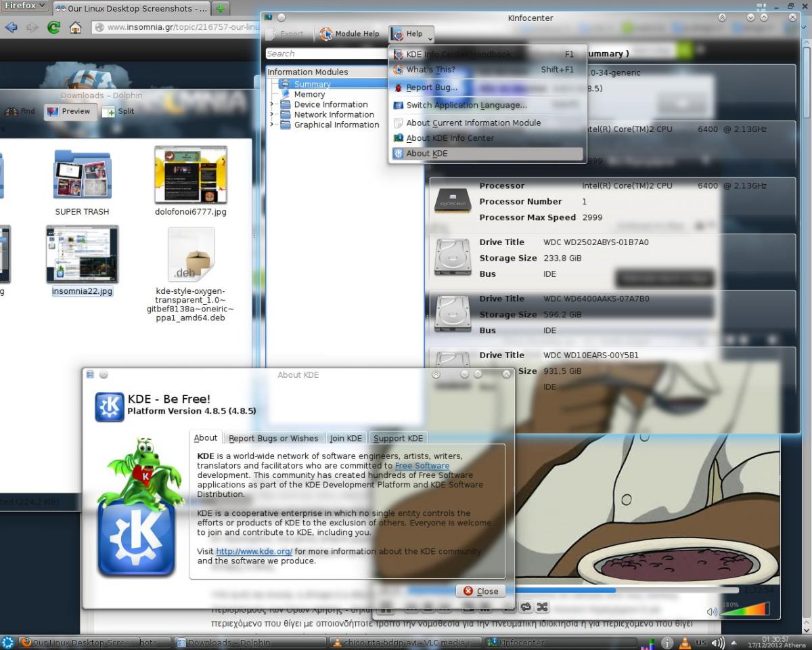This screenshot has width=812, height=650.
Task: Open Support KDE tab
Action: coord(398,438)
